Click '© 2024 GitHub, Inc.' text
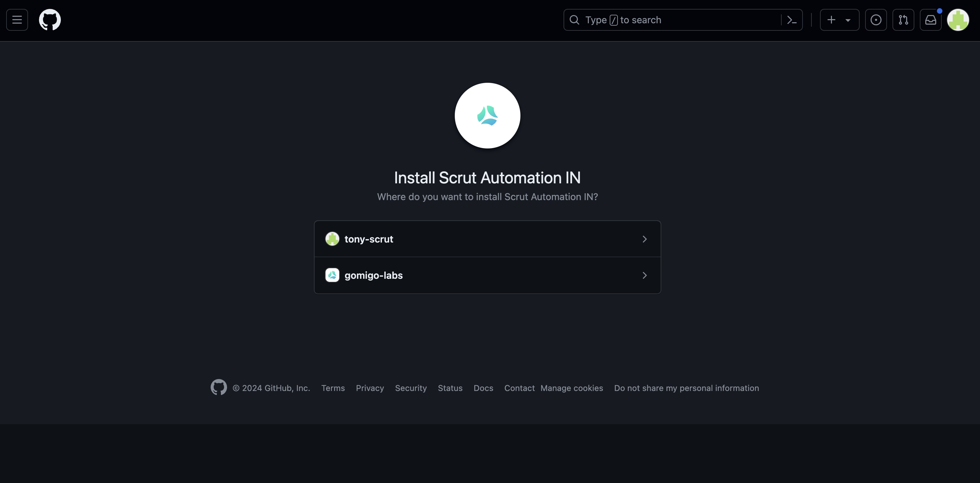The width and height of the screenshot is (980, 483). [271, 388]
